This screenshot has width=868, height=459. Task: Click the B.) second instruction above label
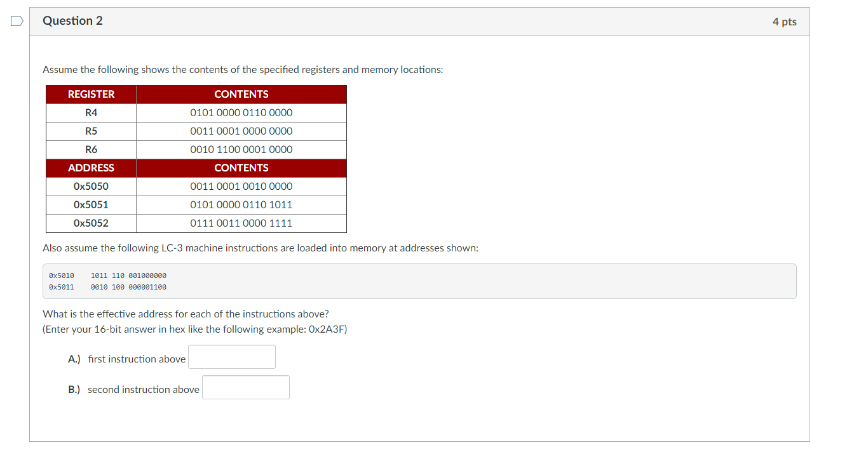133,389
